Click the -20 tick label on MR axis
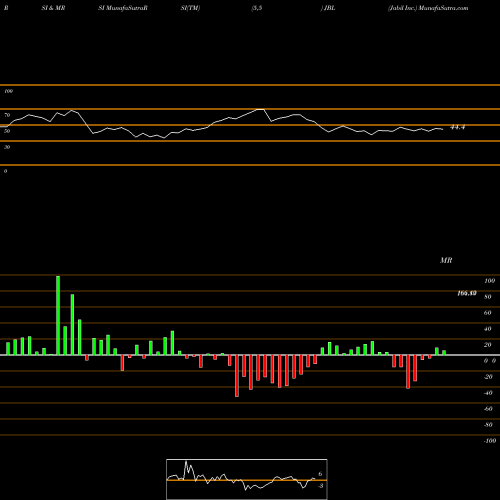500x500 pixels. point(488,377)
